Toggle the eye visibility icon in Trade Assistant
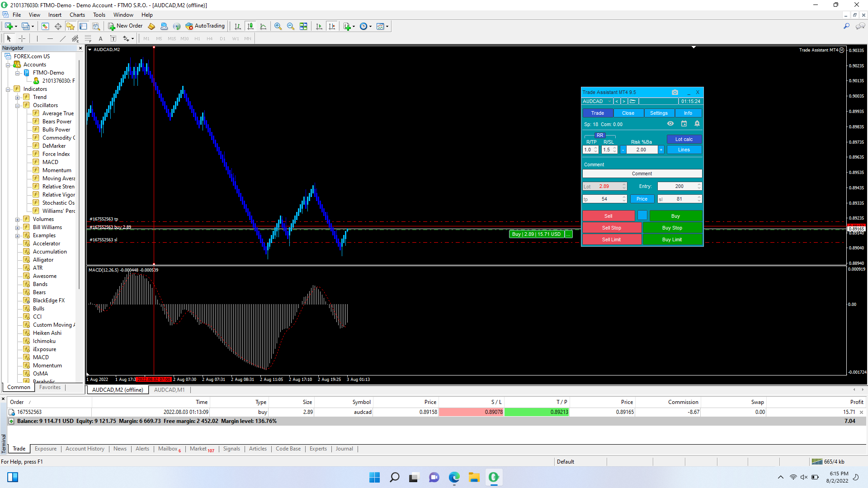Viewport: 868px width, 488px height. (x=670, y=124)
